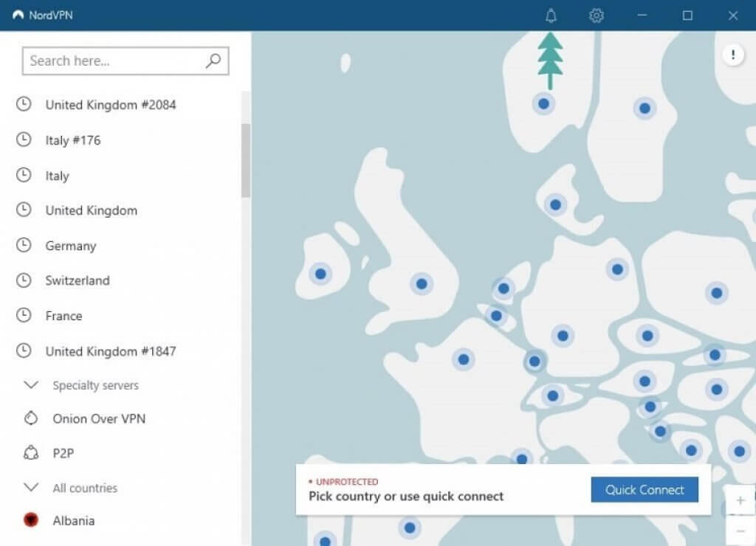This screenshot has width=756, height=546.
Task: Click the server list scrollbar thumb
Action: click(246, 160)
